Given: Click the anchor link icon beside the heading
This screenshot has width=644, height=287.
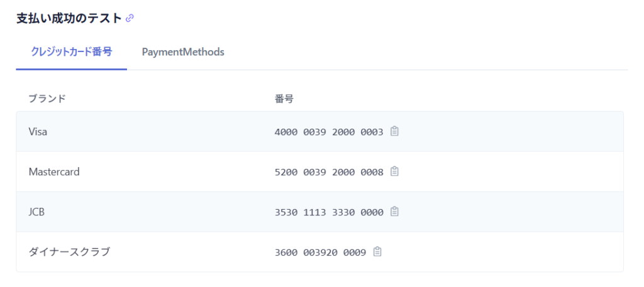Looking at the screenshot, I should pos(130,18).
